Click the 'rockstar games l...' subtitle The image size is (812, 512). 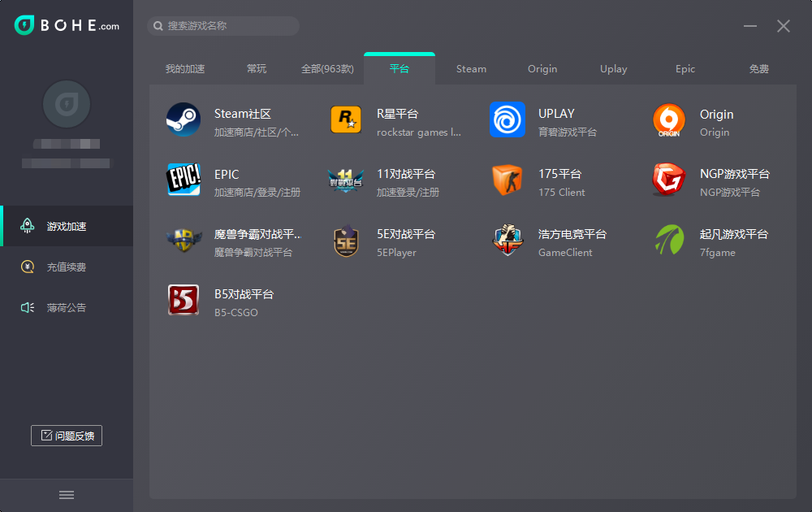(x=418, y=132)
